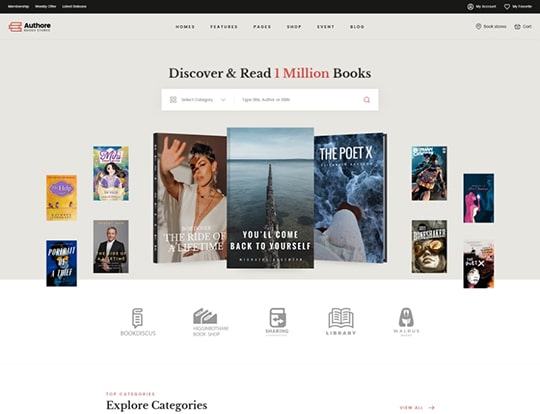Click the Authore logo icon
540x414 pixels.
15,27
